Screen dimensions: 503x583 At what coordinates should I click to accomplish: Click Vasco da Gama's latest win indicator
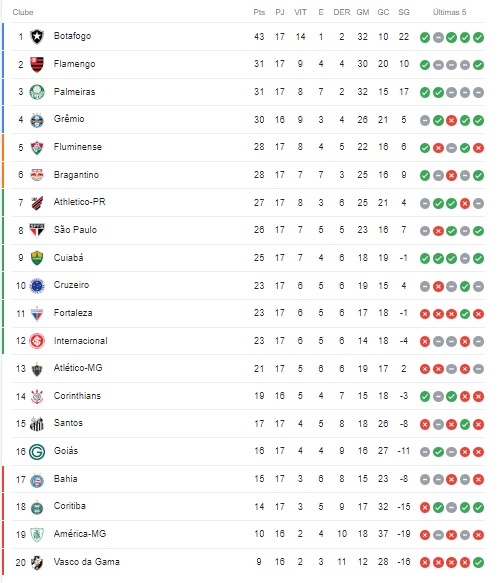coord(478,562)
